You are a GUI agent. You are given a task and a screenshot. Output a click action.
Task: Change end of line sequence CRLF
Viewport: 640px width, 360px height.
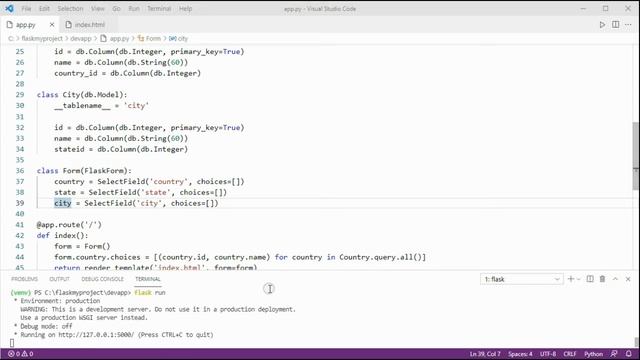click(570, 354)
